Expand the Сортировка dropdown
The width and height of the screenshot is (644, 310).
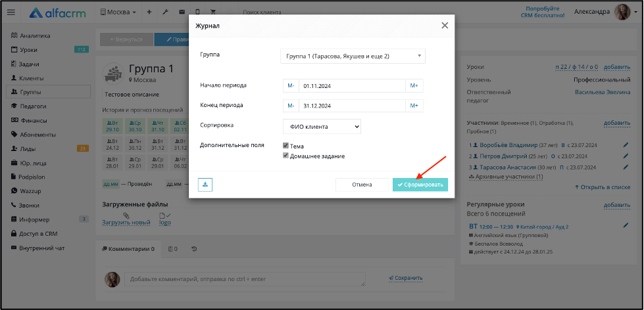(322, 127)
